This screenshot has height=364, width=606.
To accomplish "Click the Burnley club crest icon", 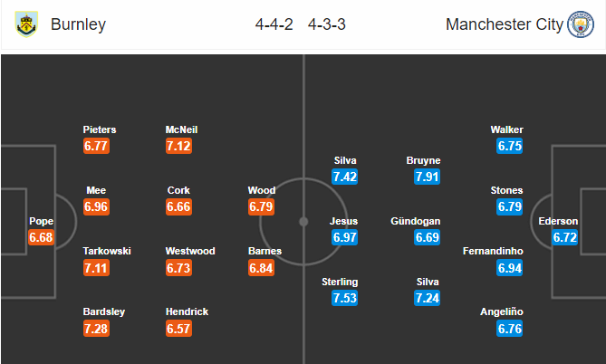I will coord(26,24).
